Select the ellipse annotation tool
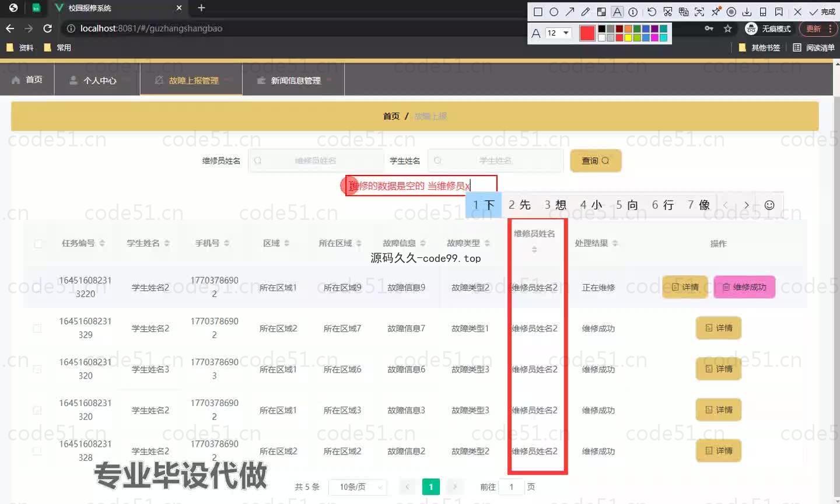840x504 pixels. [x=554, y=12]
